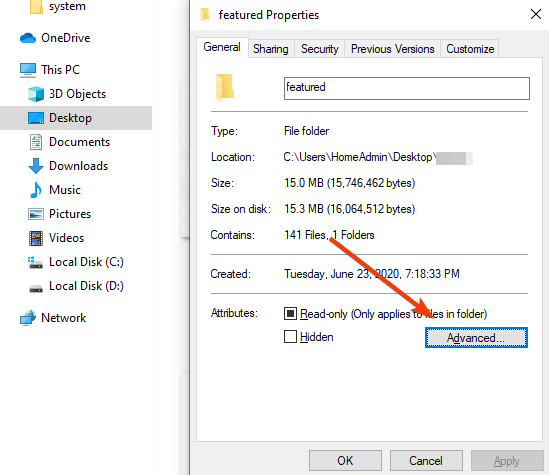Switch to the Security tab

(x=320, y=49)
